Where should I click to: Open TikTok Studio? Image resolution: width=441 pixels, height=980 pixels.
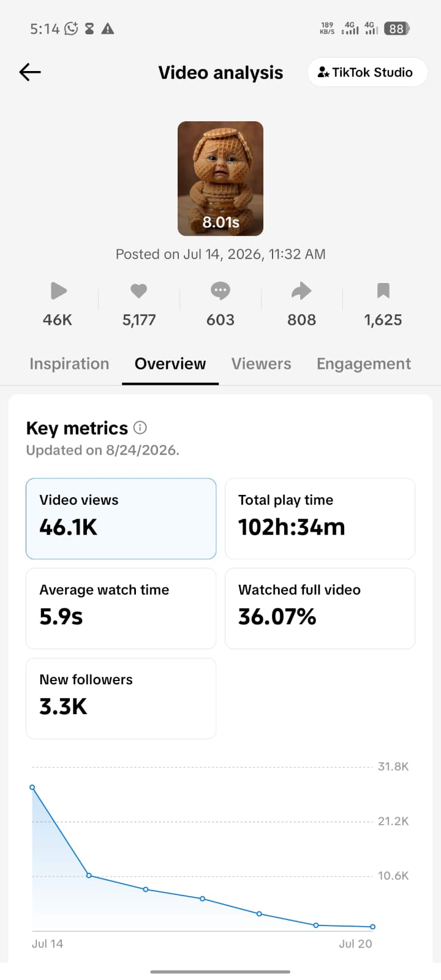367,72
